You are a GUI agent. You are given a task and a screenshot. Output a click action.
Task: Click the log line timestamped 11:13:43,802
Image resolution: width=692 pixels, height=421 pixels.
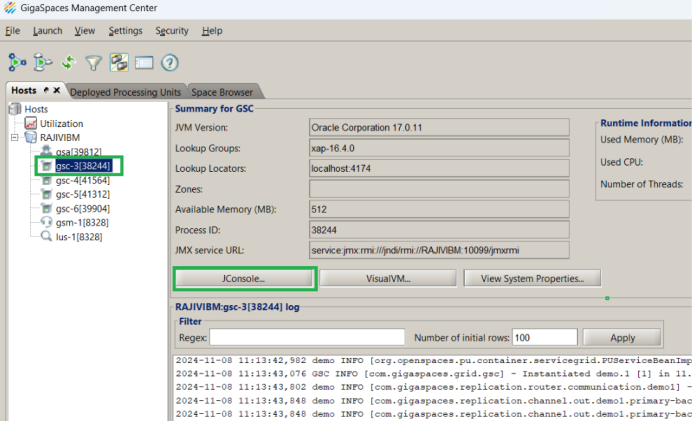(432, 387)
